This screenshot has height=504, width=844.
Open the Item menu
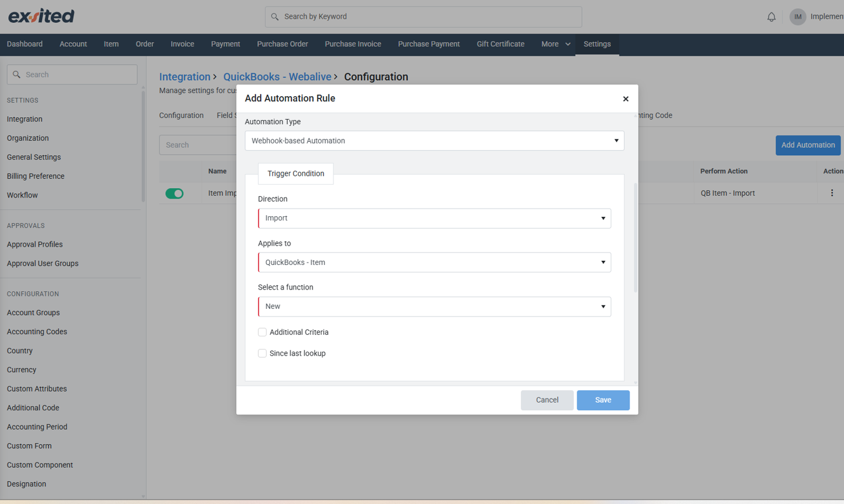111,45
